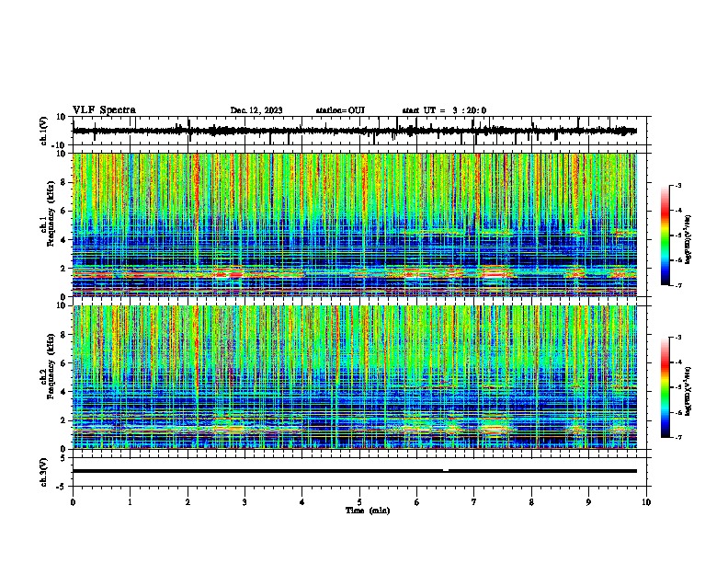Click the ch.1 voltage waveform trace

coord(354,131)
